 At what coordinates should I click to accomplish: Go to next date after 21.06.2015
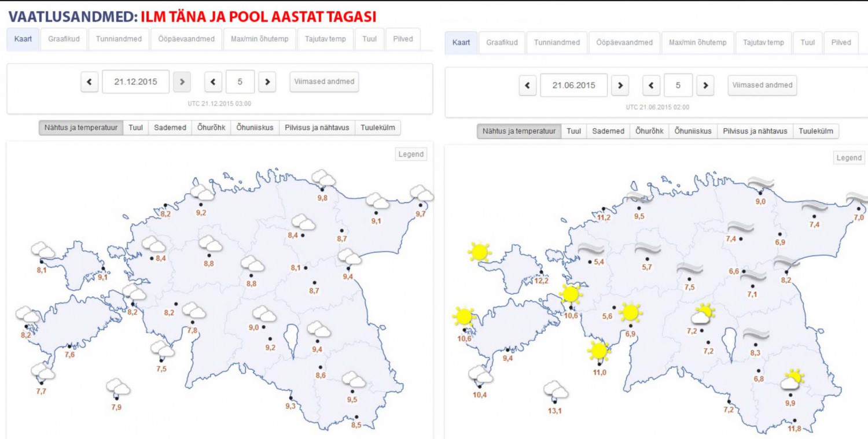[620, 86]
